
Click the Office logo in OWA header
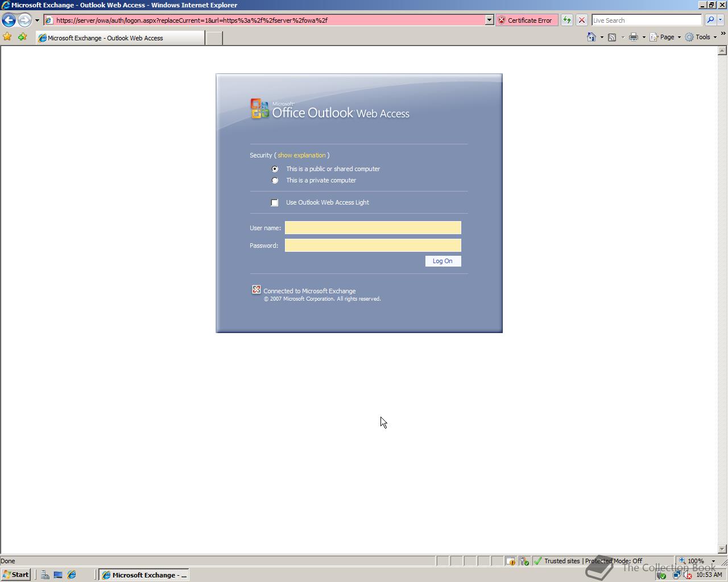260,109
